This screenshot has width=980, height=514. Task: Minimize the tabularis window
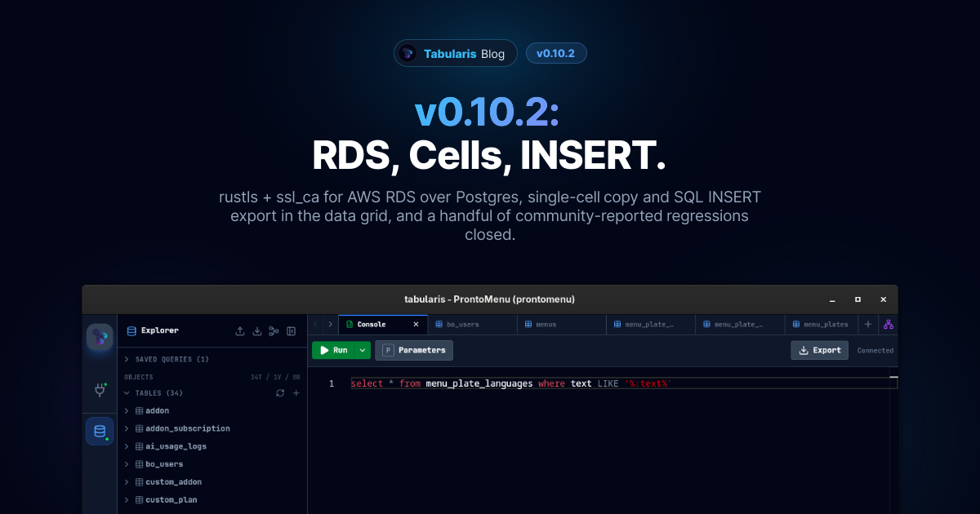[832, 299]
